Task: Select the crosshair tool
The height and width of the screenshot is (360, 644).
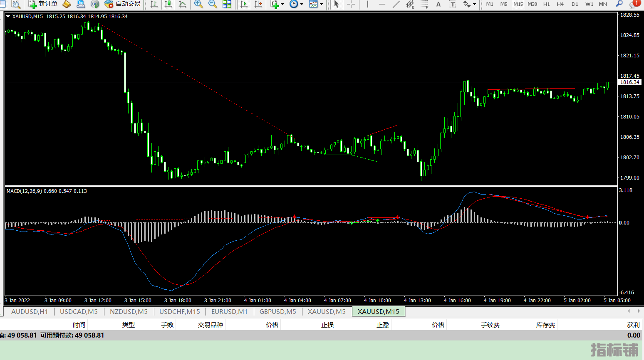Action: [x=351, y=4]
